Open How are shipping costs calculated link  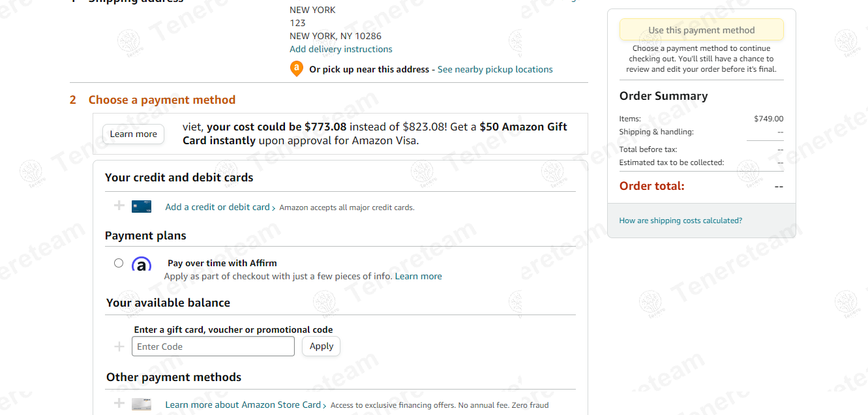pos(680,221)
